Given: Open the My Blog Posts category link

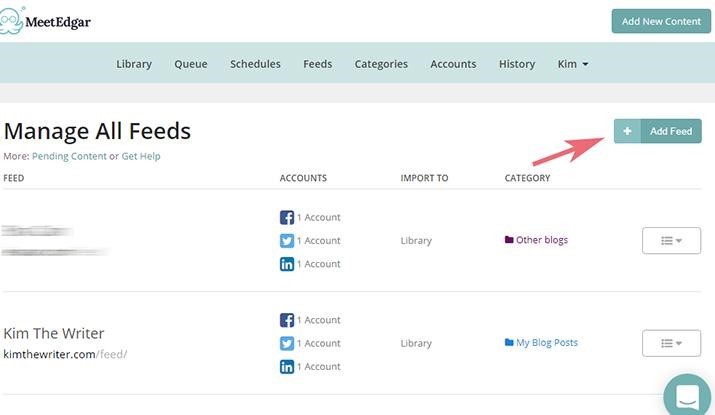Looking at the screenshot, I should click(x=547, y=342).
